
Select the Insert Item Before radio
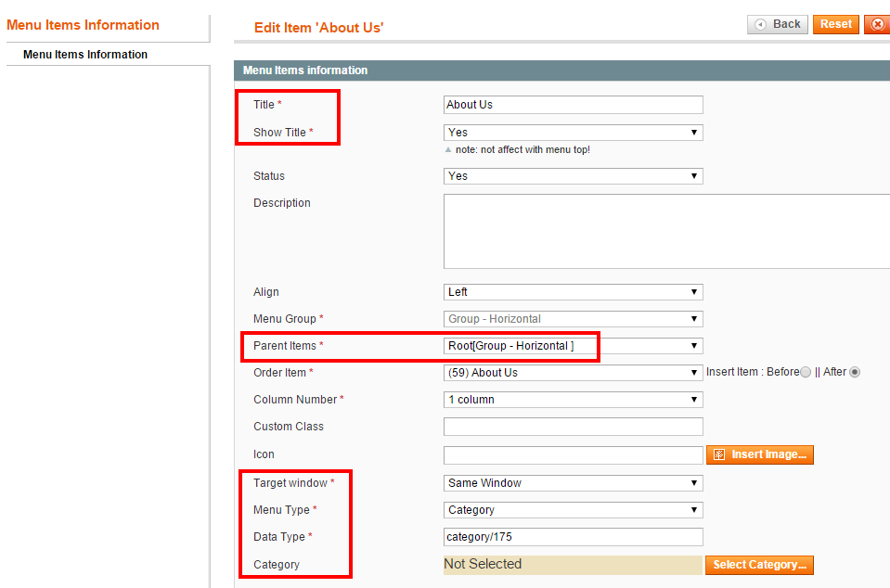806,372
